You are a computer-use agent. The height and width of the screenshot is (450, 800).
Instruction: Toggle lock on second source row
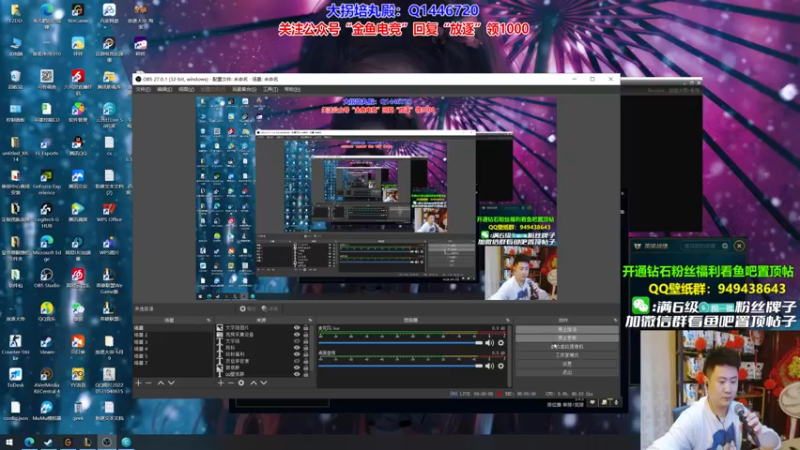pos(306,335)
